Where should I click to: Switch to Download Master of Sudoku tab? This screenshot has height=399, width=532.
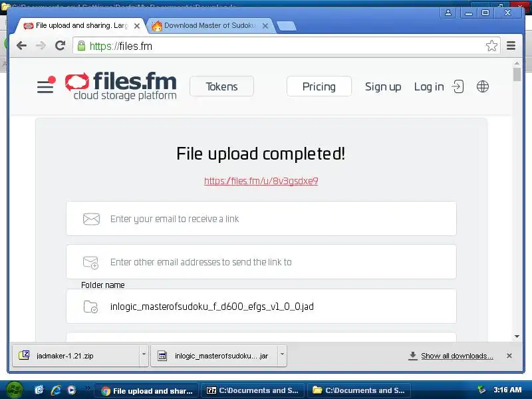tap(209, 26)
